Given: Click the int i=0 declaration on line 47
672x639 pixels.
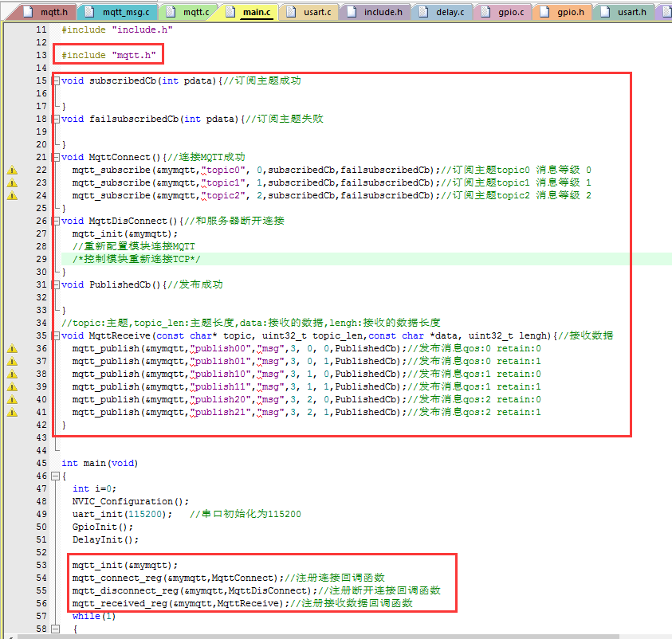Looking at the screenshot, I should [x=94, y=488].
